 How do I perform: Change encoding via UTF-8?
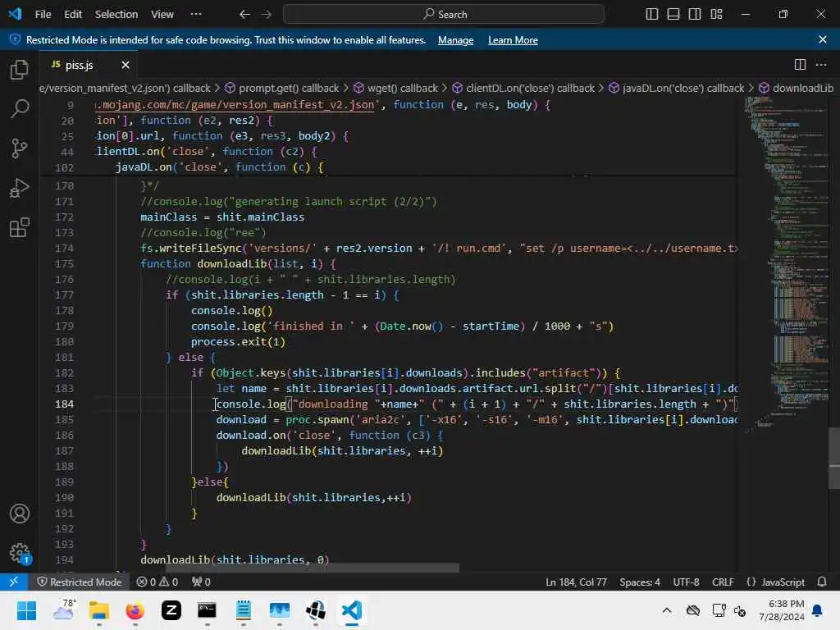[x=687, y=582]
